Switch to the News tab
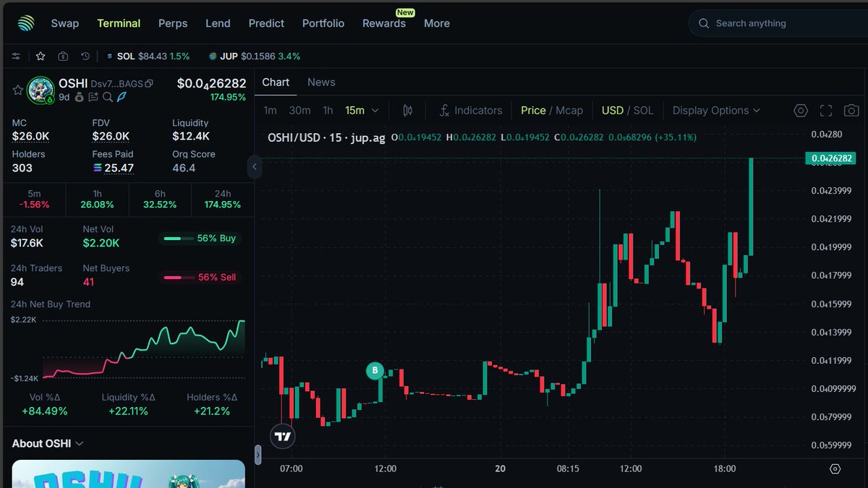Image resolution: width=868 pixels, height=488 pixels. pos(321,82)
